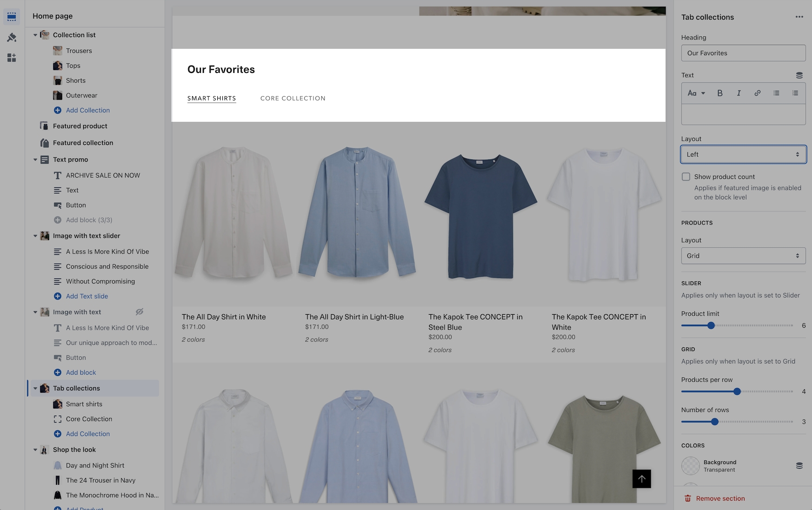The width and height of the screenshot is (812, 510).
Task: Enable Show product count checkbox
Action: tap(686, 177)
